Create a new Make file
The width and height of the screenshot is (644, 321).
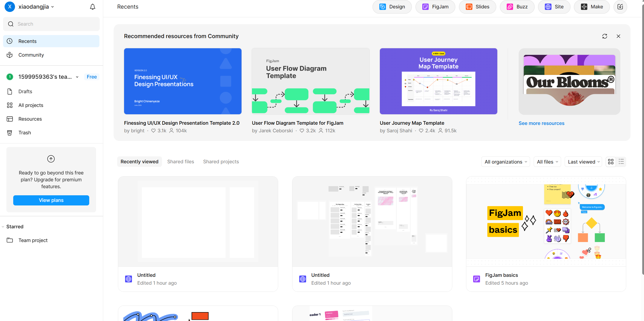tap(592, 7)
